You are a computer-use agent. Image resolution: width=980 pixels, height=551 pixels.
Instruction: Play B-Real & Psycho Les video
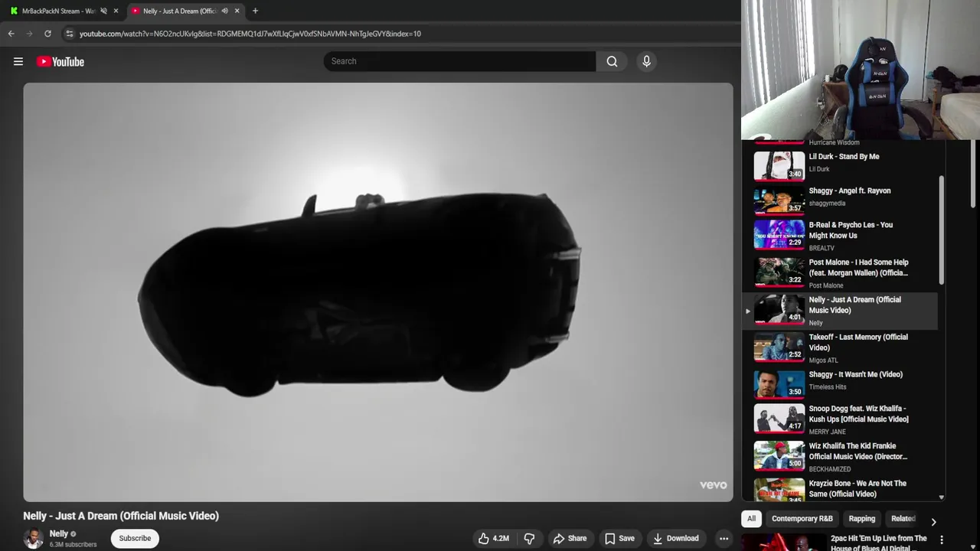point(840,236)
